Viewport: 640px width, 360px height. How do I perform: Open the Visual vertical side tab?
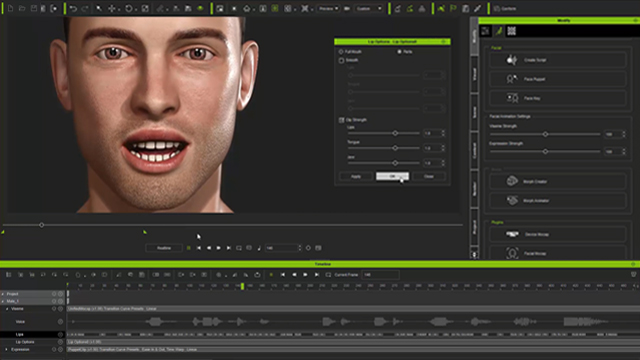pyautogui.click(x=474, y=75)
